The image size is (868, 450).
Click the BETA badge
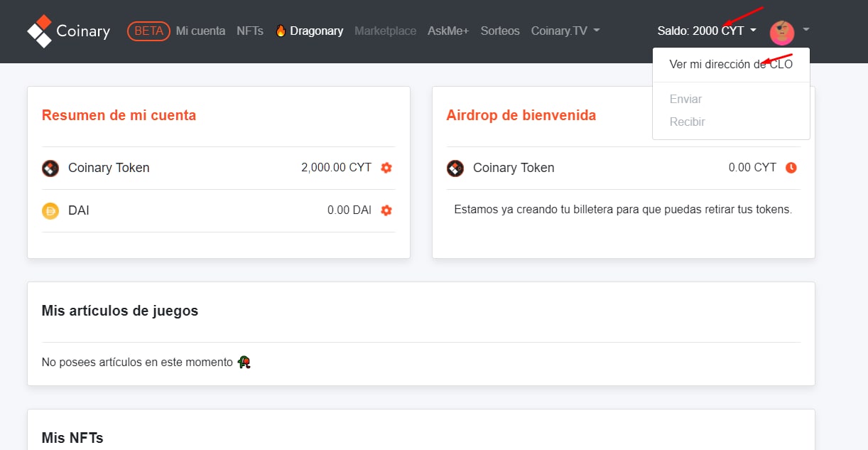[148, 31]
